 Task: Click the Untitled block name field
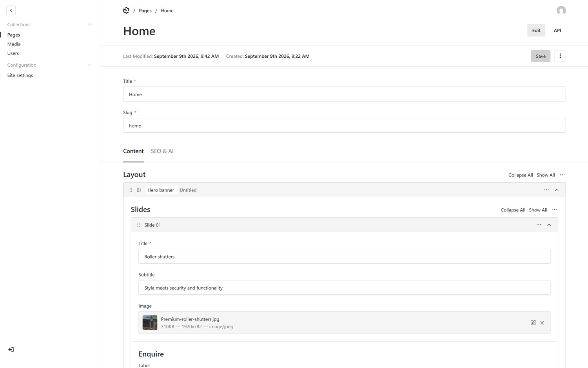(x=188, y=190)
